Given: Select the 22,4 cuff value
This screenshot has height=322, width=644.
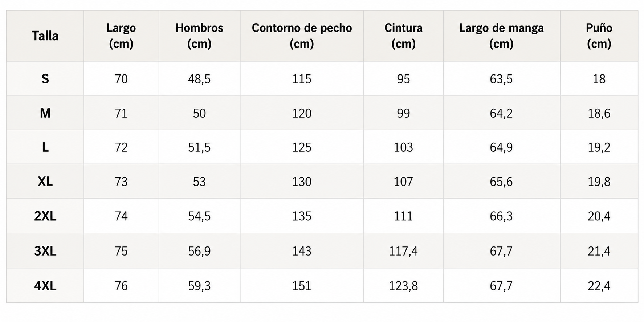Looking at the screenshot, I should 599,286.
